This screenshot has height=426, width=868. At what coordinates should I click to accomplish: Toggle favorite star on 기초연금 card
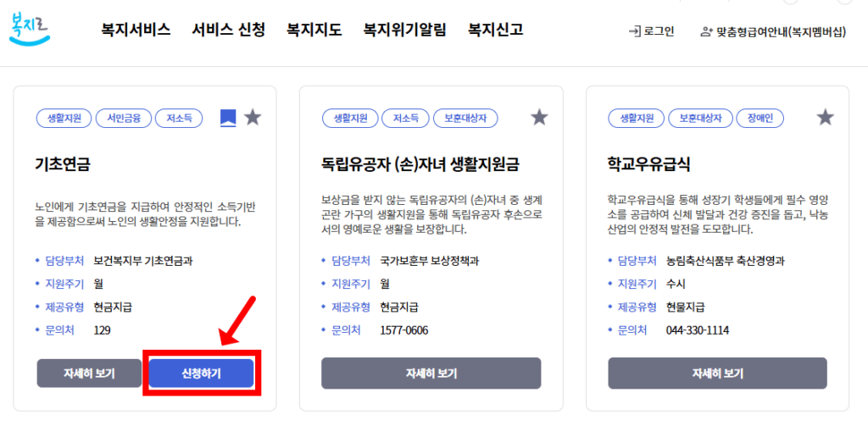253,118
